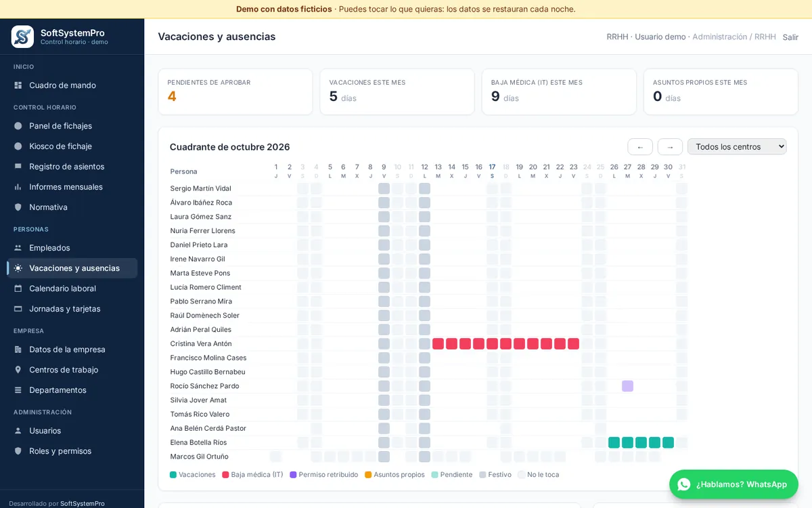Click the name Hugo Castillo Bernabeu
Image resolution: width=812 pixels, height=508 pixels.
pyautogui.click(x=208, y=372)
